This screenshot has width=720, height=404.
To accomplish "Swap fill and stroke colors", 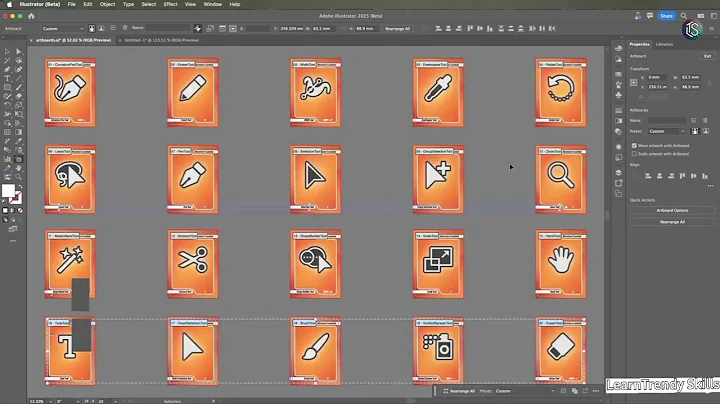I will [x=20, y=187].
